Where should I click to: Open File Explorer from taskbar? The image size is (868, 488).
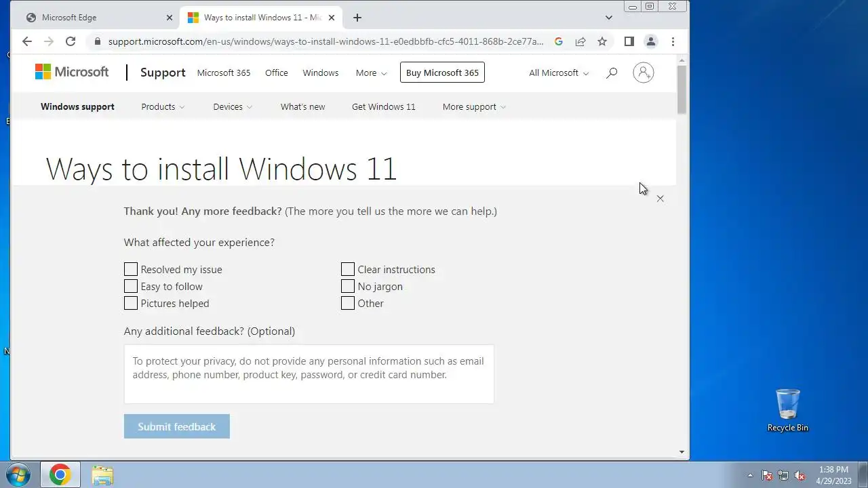[x=102, y=474]
